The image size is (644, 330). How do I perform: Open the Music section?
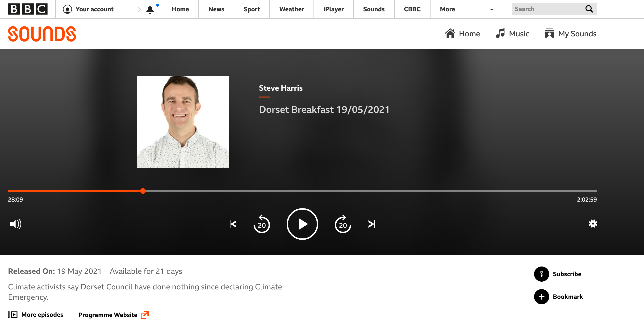[x=513, y=34]
